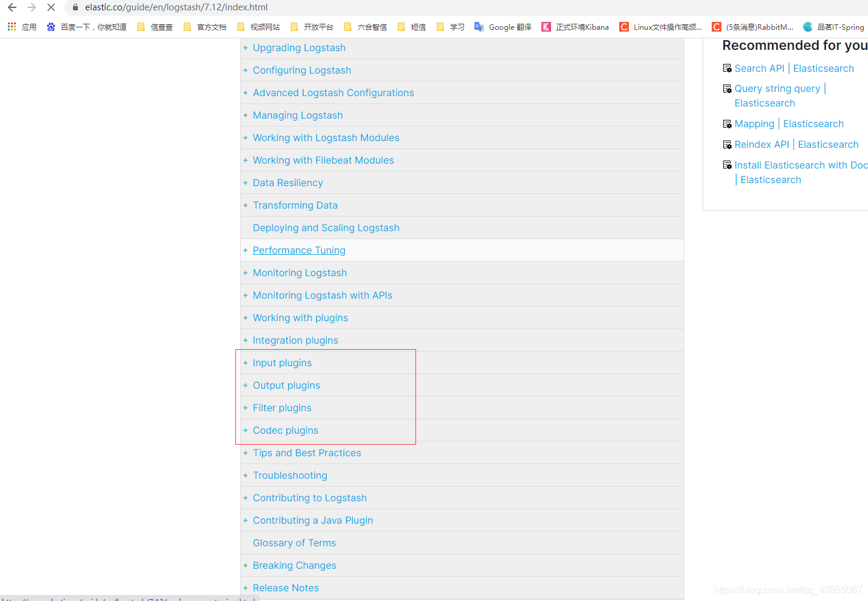Expand the Filter plugins section
This screenshot has width=868, height=601.
point(245,408)
